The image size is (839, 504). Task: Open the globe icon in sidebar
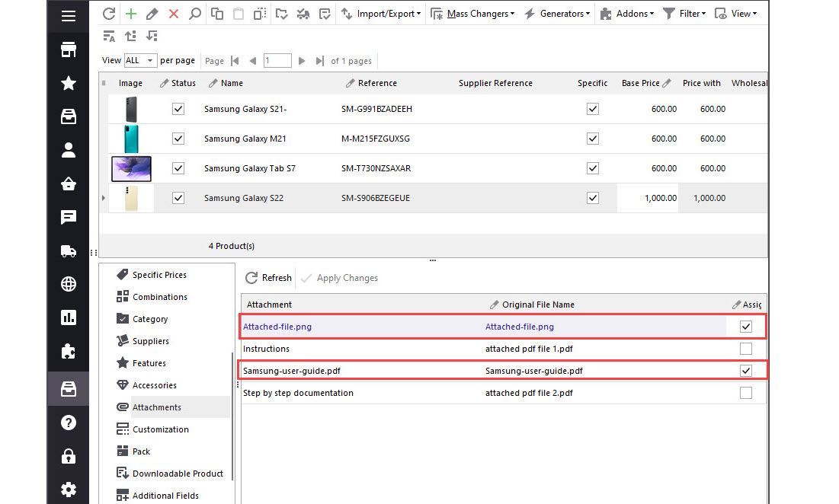(x=69, y=284)
